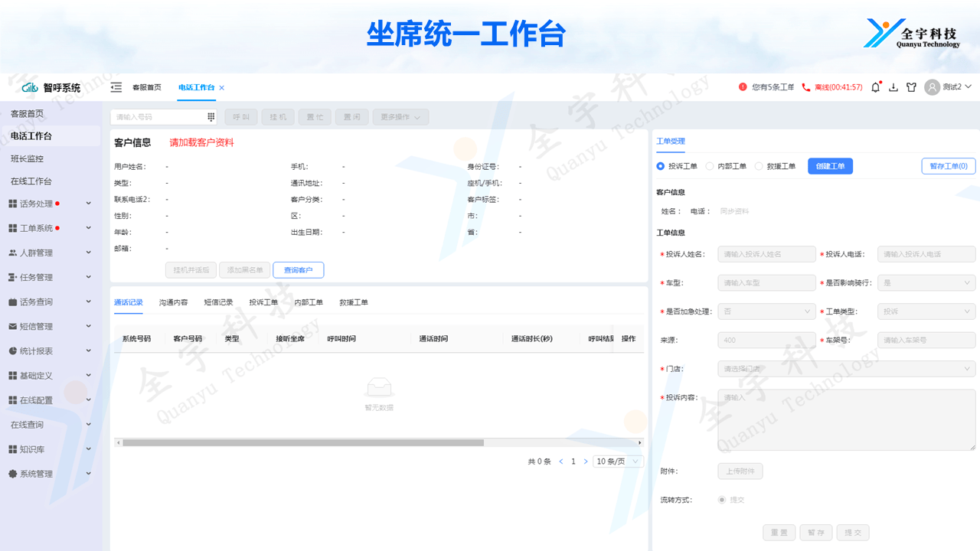980x551 pixels.
Task: Open the 10条/页 page size dropdown
Action: (x=618, y=461)
